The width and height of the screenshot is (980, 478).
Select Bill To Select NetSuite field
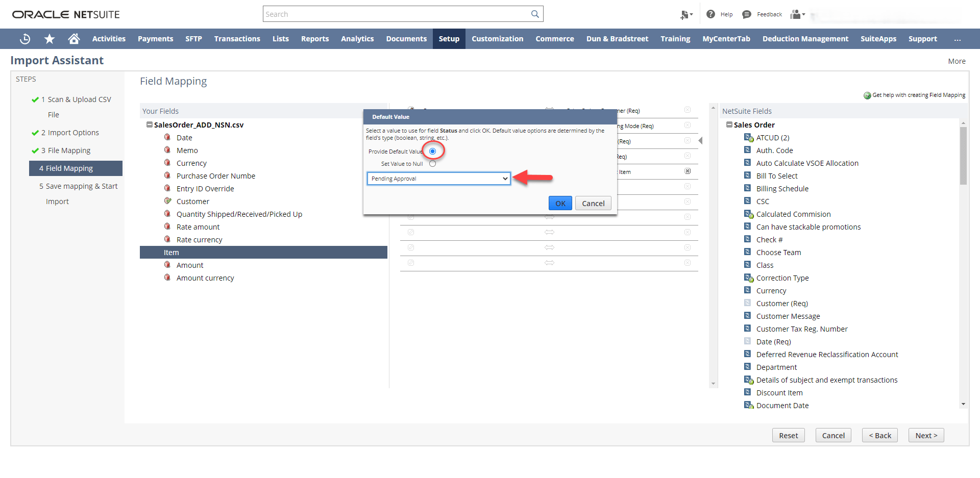(777, 175)
